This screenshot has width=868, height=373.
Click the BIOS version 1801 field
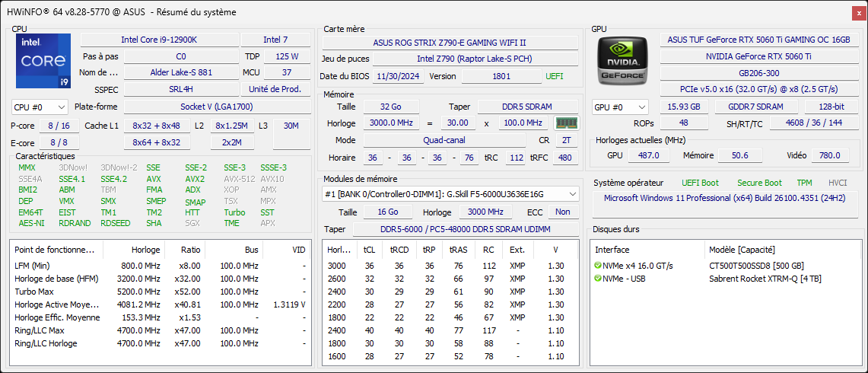point(501,76)
